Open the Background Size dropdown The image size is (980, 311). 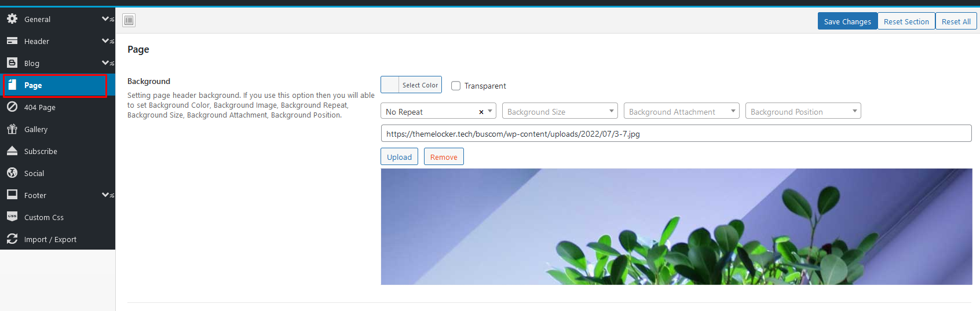pos(560,111)
